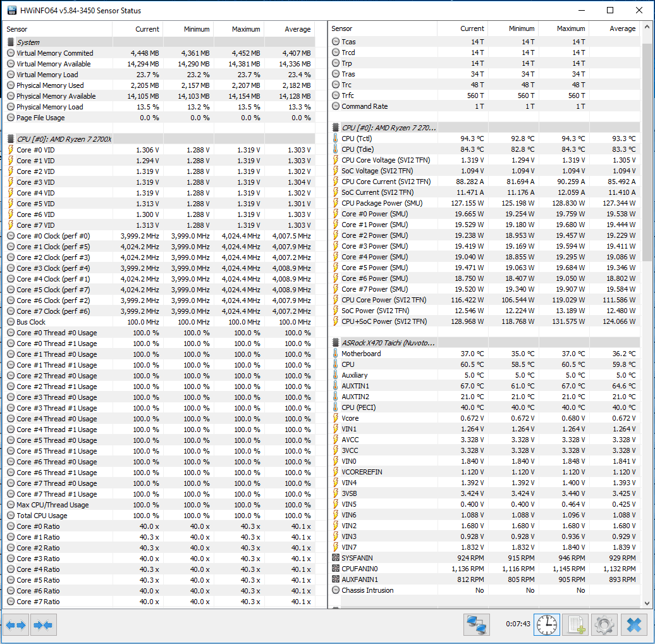Select the Trfc timing row label
The image size is (655, 644).
pyautogui.click(x=348, y=96)
